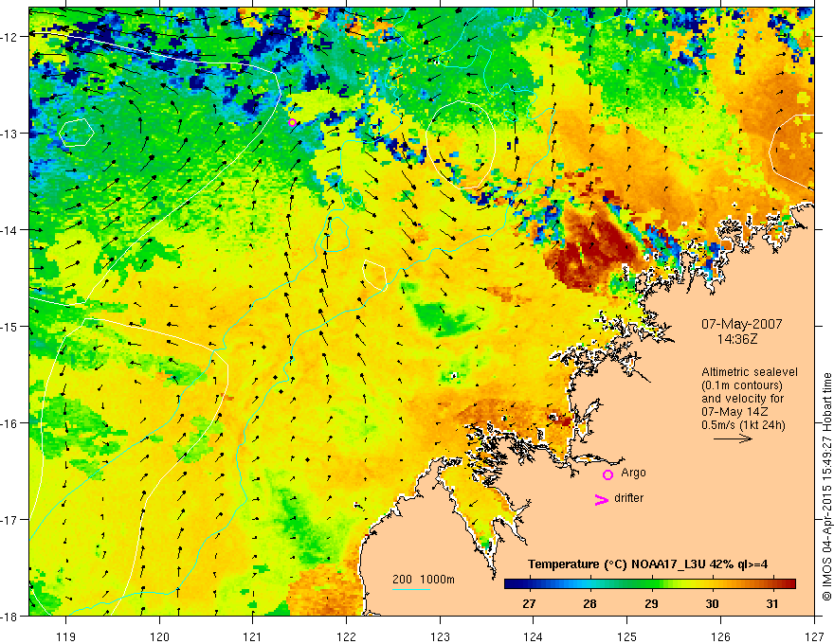
Task: Click the longitude axis label 123
Action: [440, 636]
